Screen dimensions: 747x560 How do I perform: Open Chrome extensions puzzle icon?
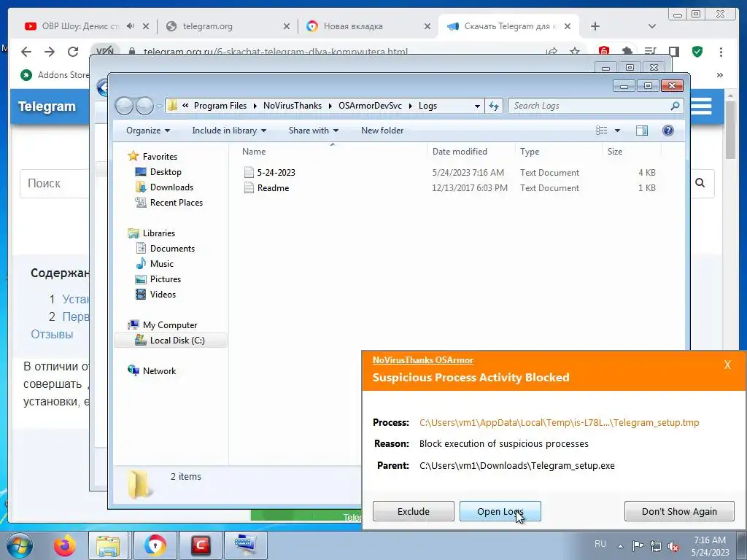pos(627,52)
